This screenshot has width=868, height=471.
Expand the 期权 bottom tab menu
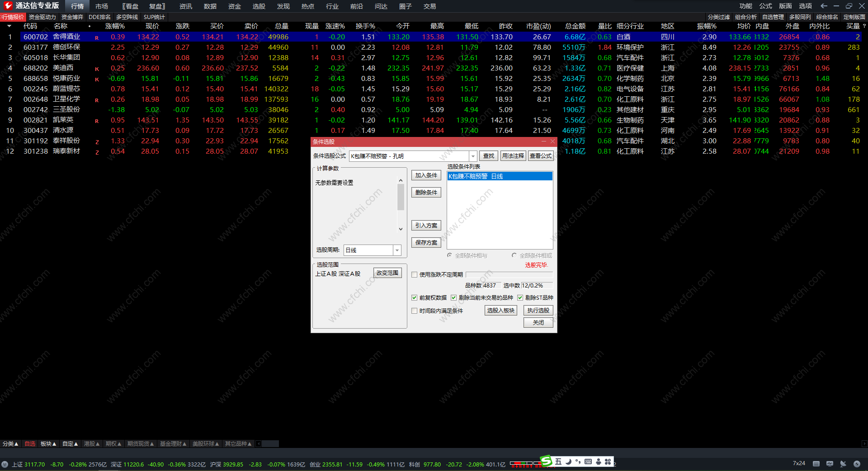point(113,444)
